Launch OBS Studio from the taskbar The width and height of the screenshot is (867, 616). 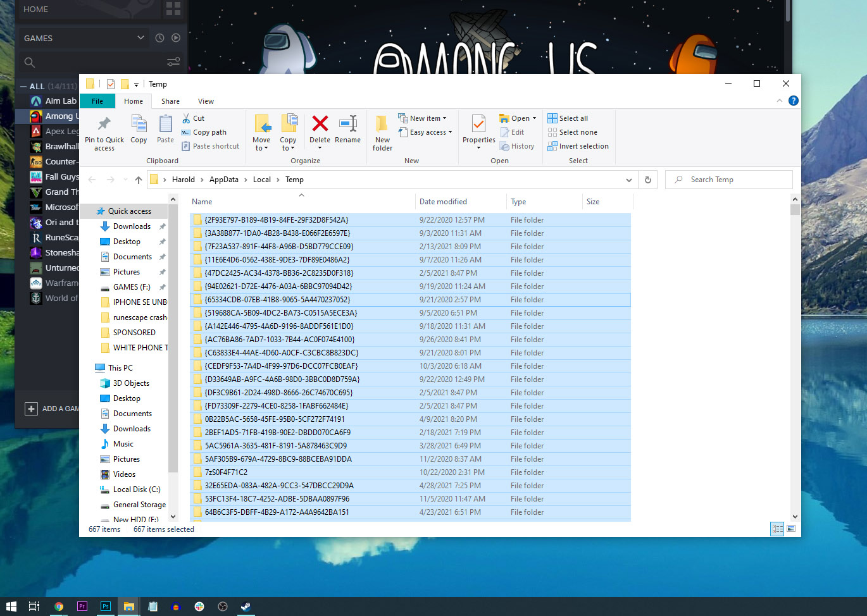(x=223, y=606)
